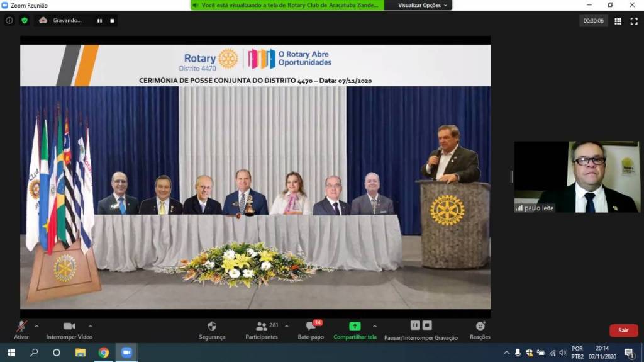Open the Bate-papo chat

click(311, 326)
